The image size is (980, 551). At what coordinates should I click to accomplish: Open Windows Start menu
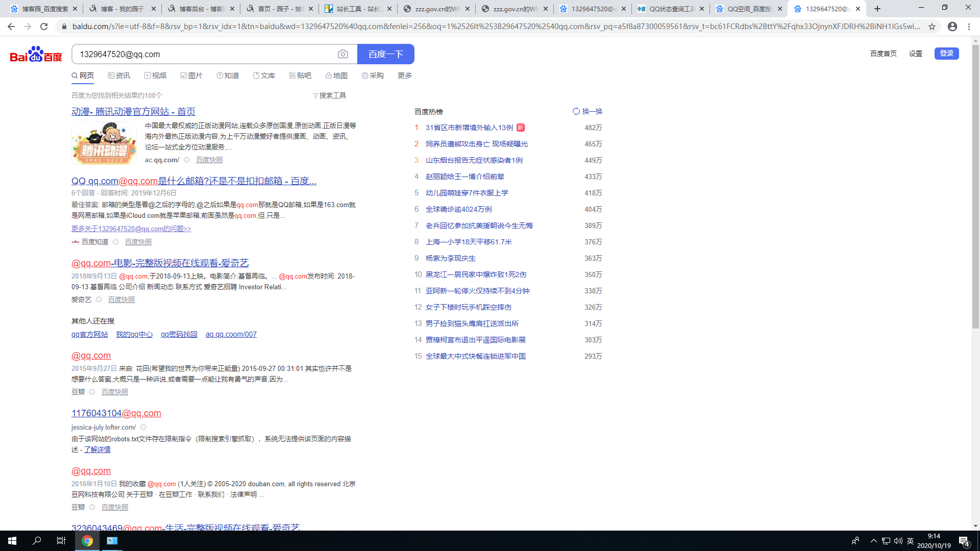12,541
